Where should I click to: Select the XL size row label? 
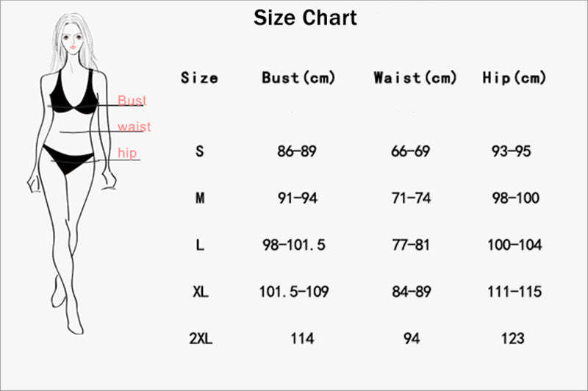(x=201, y=291)
